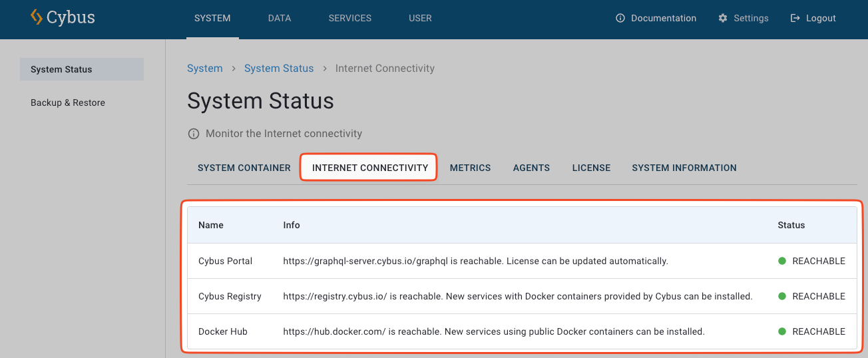The image size is (868, 358).
Task: Open the DATA top menu
Action: [280, 19]
